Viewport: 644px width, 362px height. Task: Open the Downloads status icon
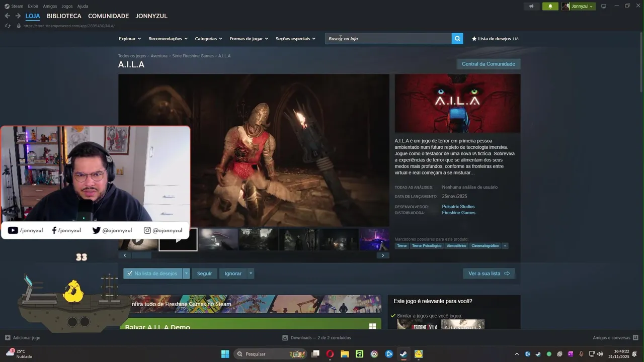285,338
